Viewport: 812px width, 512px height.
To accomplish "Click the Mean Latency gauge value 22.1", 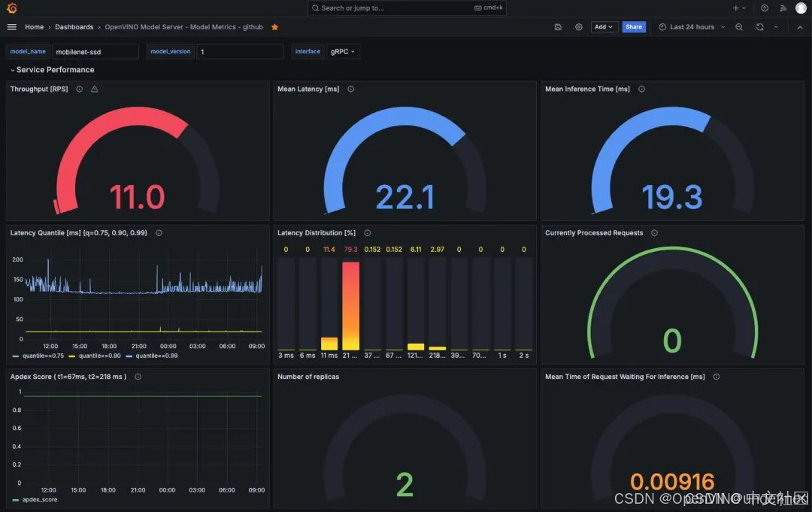I will [x=405, y=197].
